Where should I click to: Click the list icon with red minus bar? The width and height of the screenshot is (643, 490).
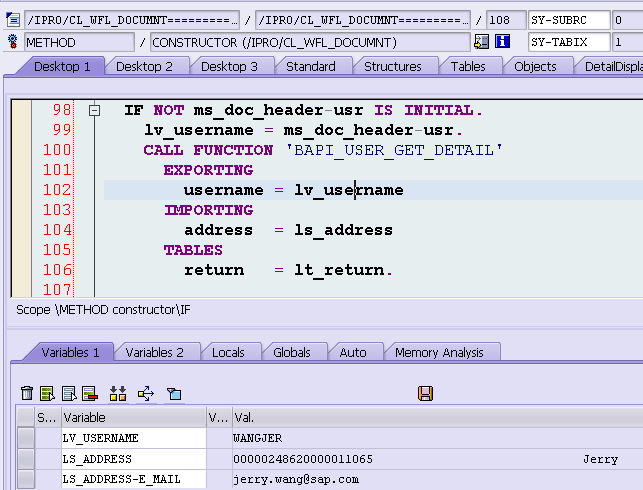point(90,393)
